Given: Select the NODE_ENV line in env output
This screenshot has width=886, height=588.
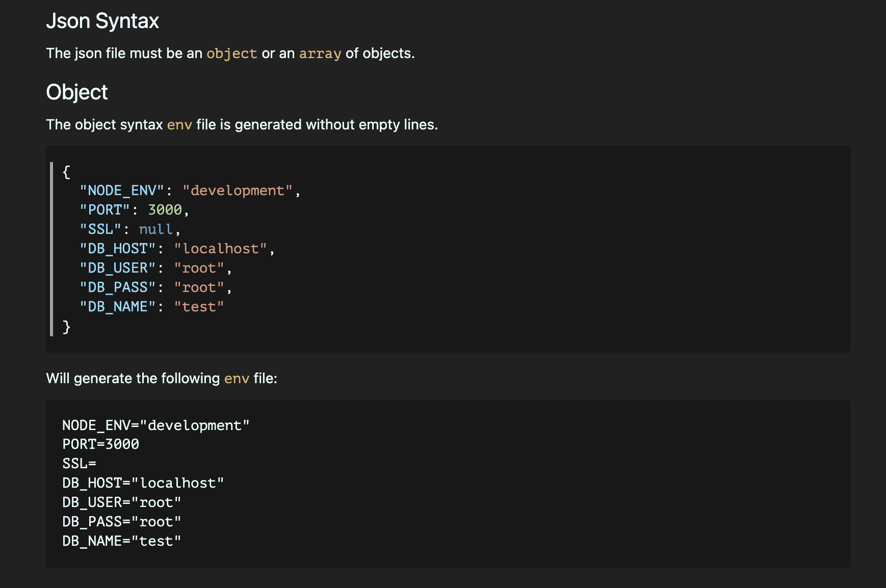Looking at the screenshot, I should point(155,425).
